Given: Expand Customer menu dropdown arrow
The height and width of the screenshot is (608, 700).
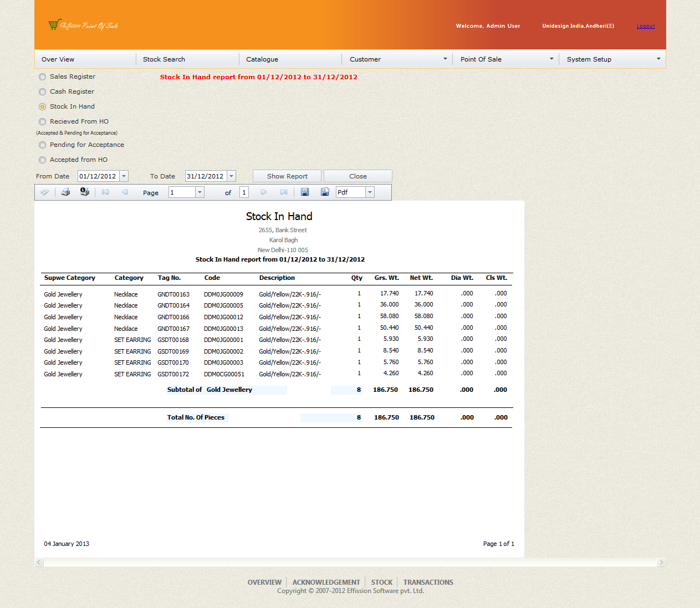Looking at the screenshot, I should [445, 59].
